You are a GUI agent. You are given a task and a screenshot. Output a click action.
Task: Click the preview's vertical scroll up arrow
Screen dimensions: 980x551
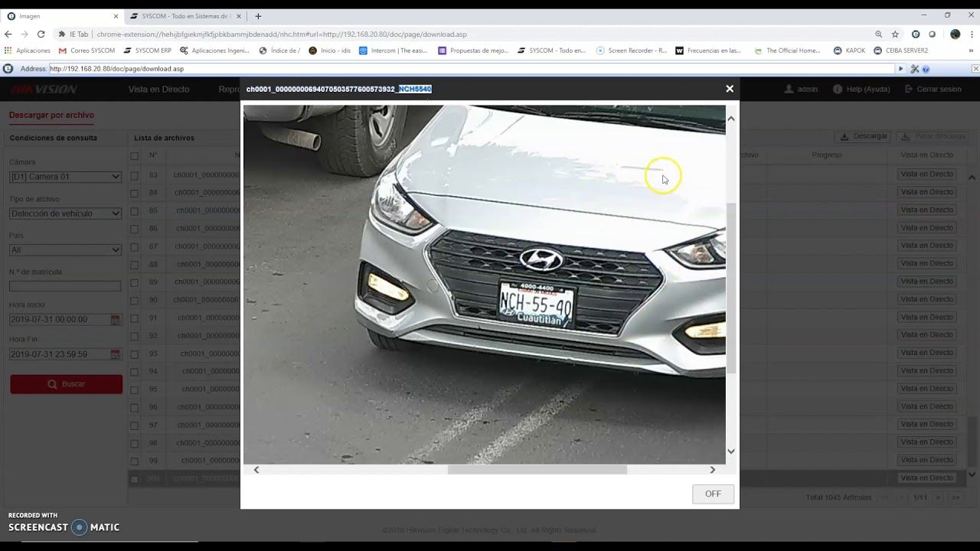point(731,119)
